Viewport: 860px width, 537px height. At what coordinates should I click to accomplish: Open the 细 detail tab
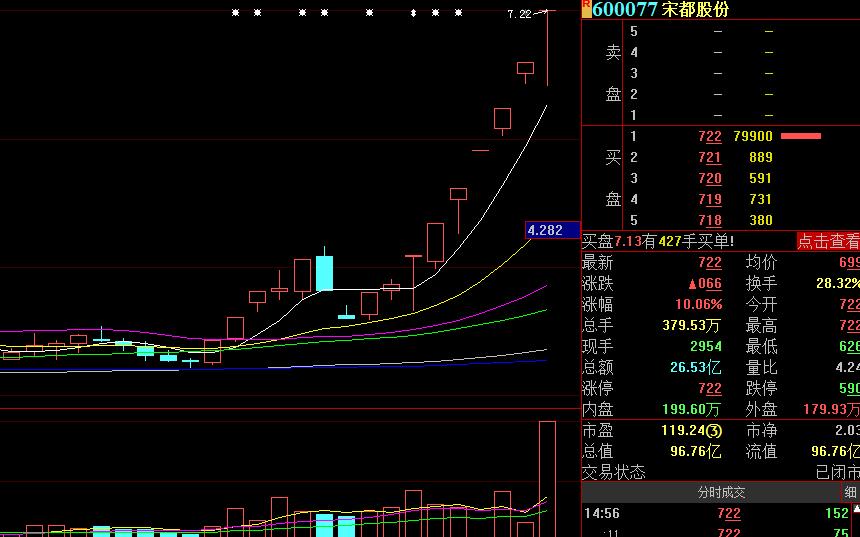coord(850,492)
